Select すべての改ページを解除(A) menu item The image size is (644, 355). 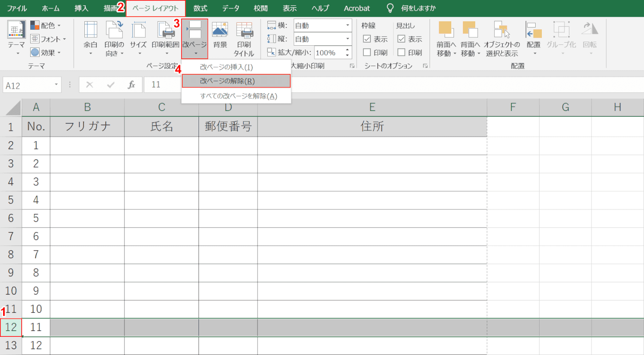(236, 96)
